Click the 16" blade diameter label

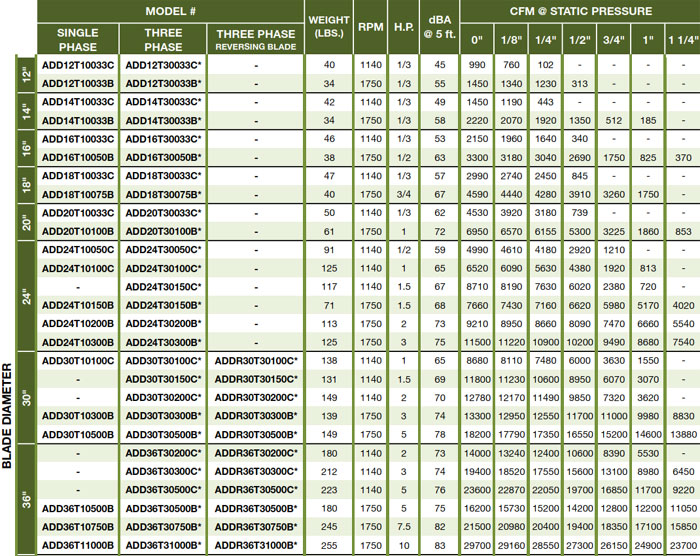[x=27, y=148]
